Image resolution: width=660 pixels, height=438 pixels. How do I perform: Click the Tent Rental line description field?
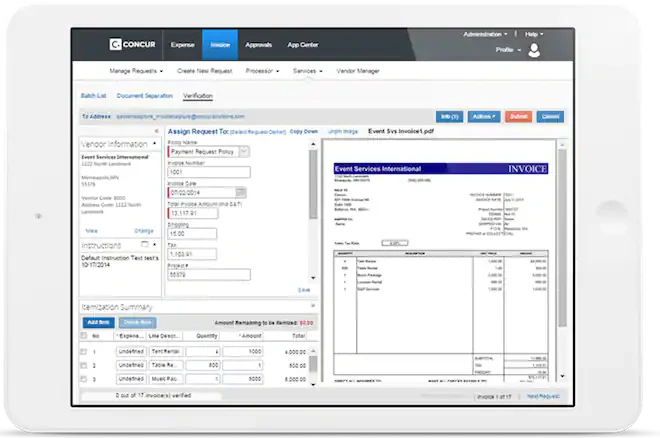pyautogui.click(x=166, y=351)
